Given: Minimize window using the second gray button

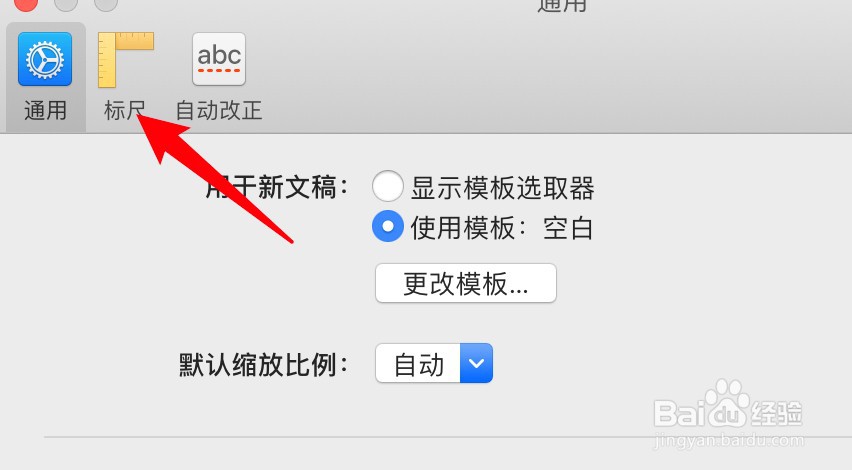Looking at the screenshot, I should 66,3.
